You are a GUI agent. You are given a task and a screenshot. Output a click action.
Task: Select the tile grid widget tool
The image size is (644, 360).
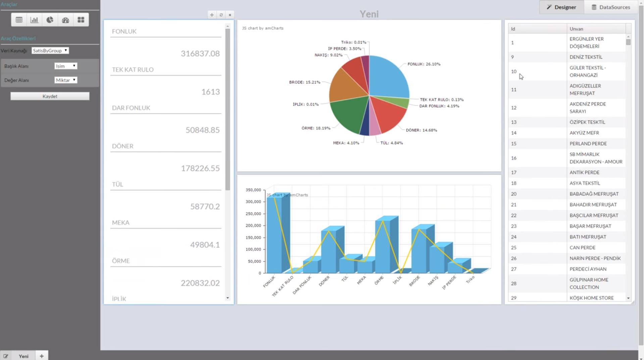tap(81, 20)
